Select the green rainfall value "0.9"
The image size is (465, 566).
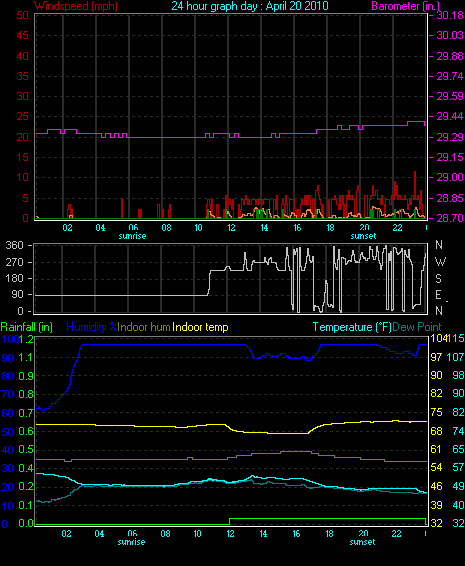pyautogui.click(x=26, y=376)
